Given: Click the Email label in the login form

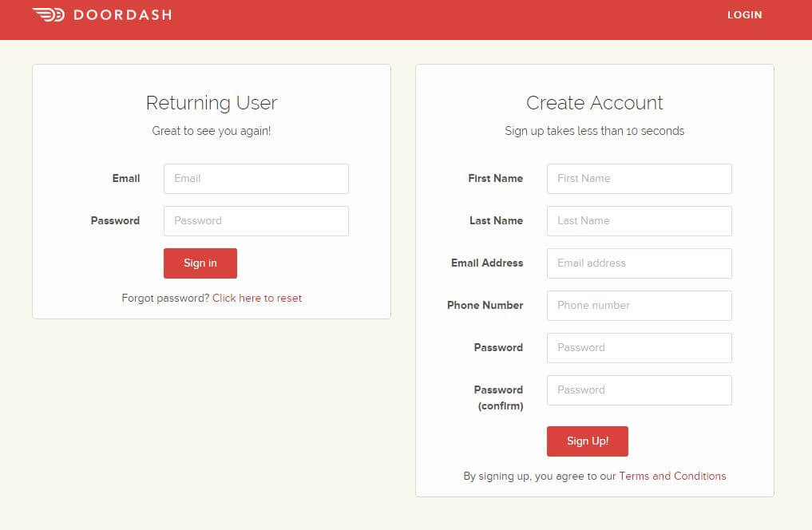Looking at the screenshot, I should pos(125,178).
